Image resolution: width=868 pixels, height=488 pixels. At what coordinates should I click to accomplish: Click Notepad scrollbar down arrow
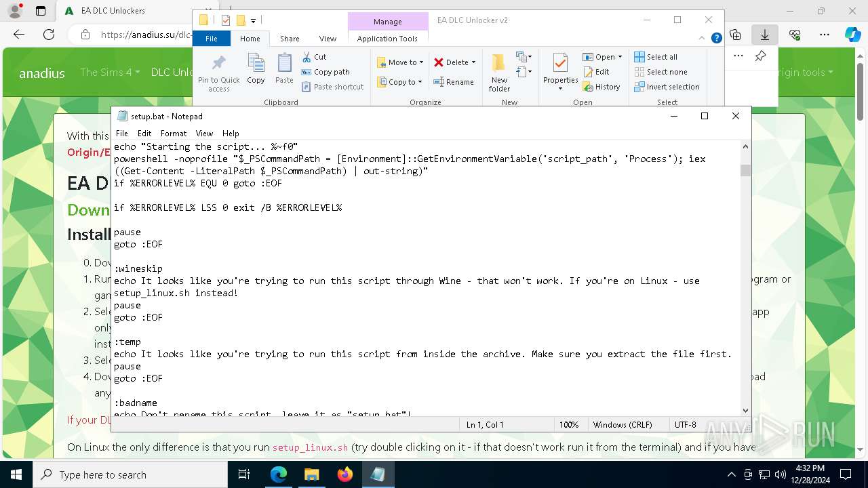tap(746, 410)
